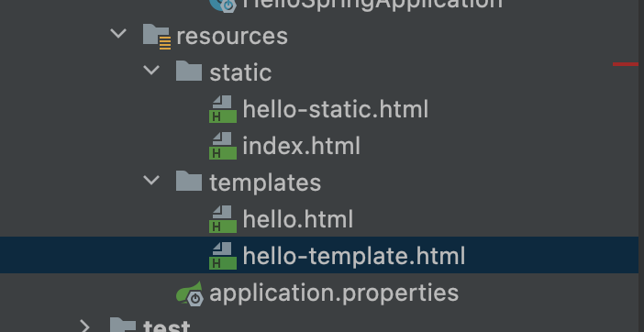644x332 pixels.
Task: Click the resources folder icon
Action: pos(157,37)
